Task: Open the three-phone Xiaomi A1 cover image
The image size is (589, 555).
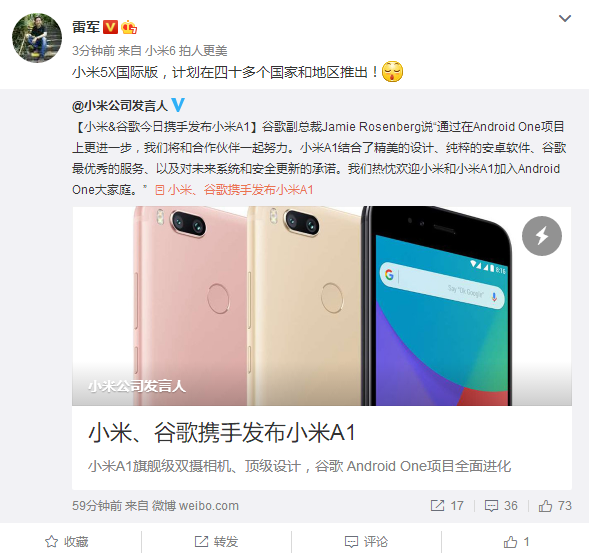Action: click(322, 306)
